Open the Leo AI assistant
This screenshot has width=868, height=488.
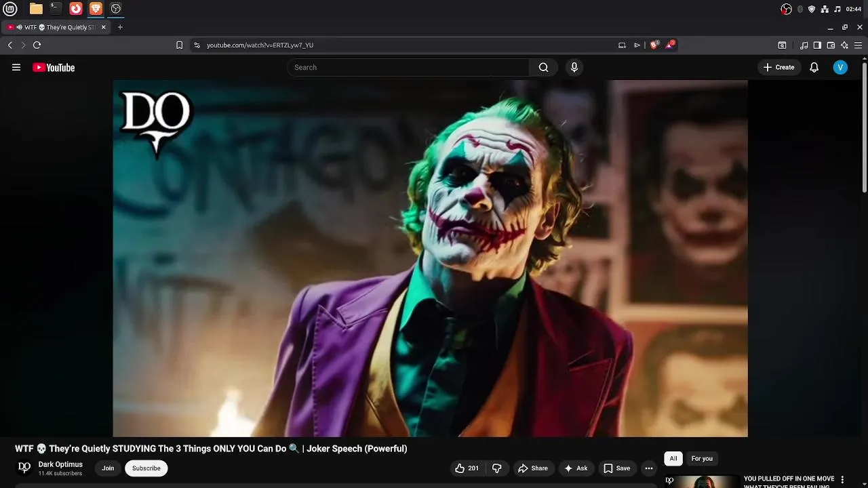click(844, 45)
